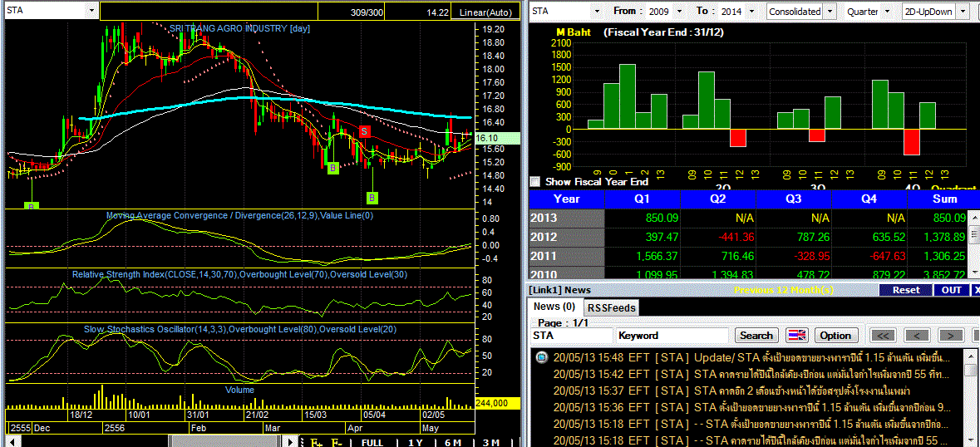
Task: Click the Keyword search field
Action: coord(672,336)
